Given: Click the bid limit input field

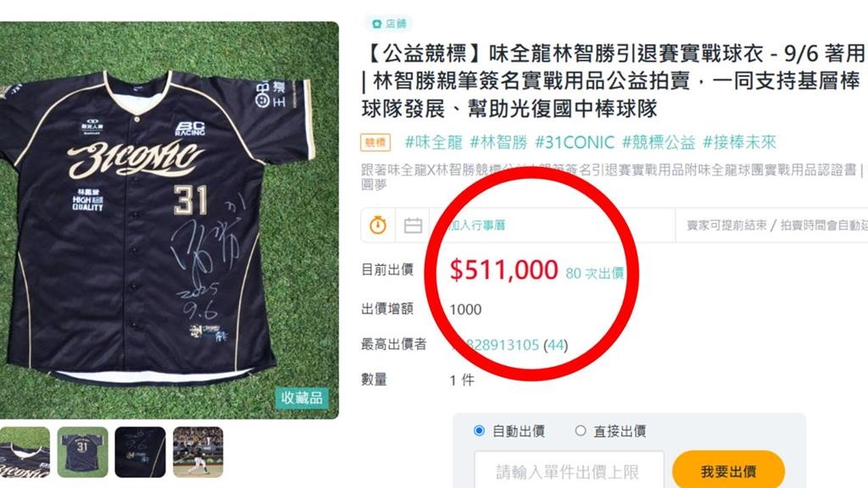Looking at the screenshot, I should [x=569, y=471].
